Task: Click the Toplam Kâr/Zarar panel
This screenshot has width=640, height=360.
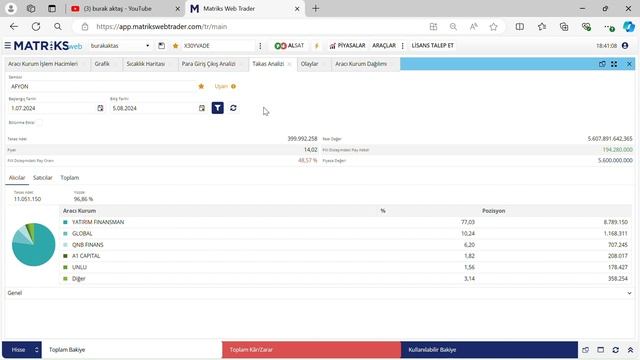Action: point(311,350)
